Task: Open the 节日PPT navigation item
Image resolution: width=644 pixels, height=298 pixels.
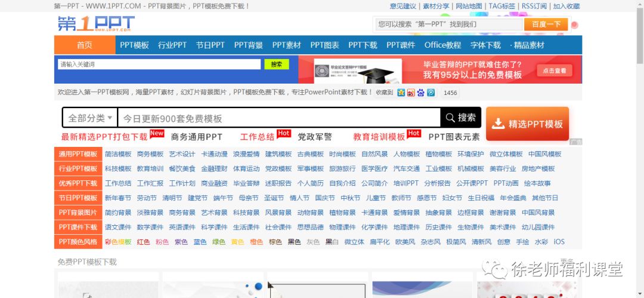Action: click(x=210, y=45)
